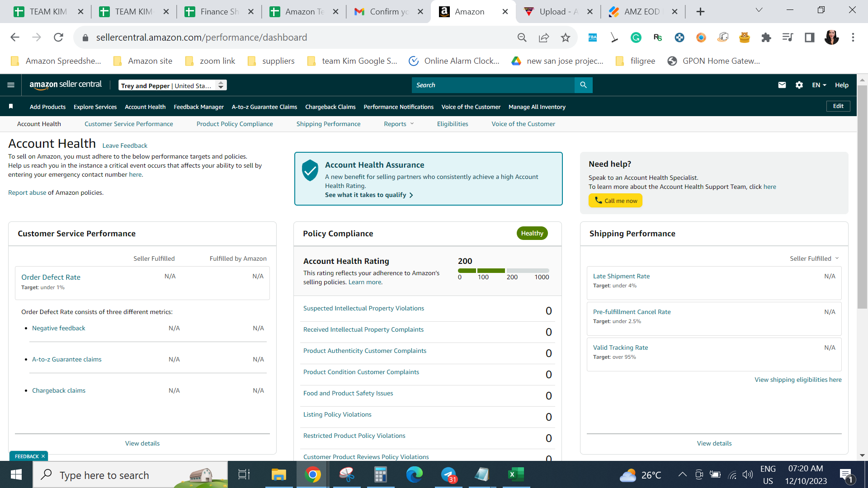
Task: Click the search magnifier button in Seller Central
Action: (x=583, y=85)
